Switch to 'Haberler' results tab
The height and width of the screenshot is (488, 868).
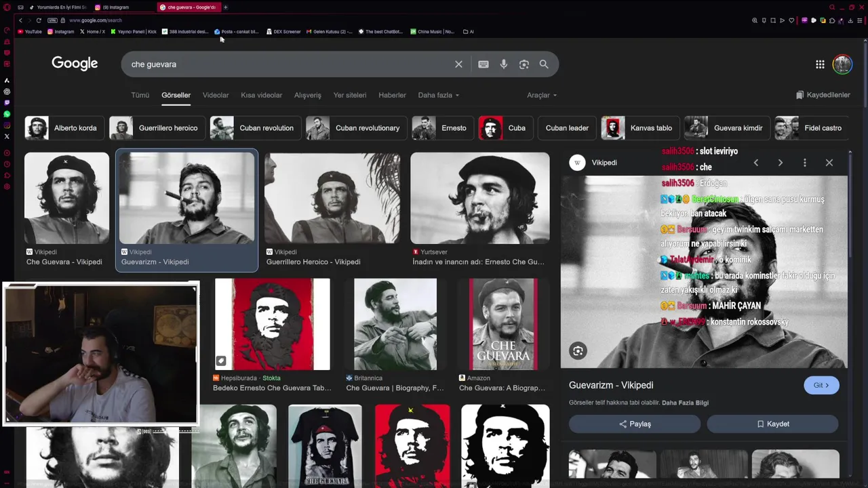point(392,95)
